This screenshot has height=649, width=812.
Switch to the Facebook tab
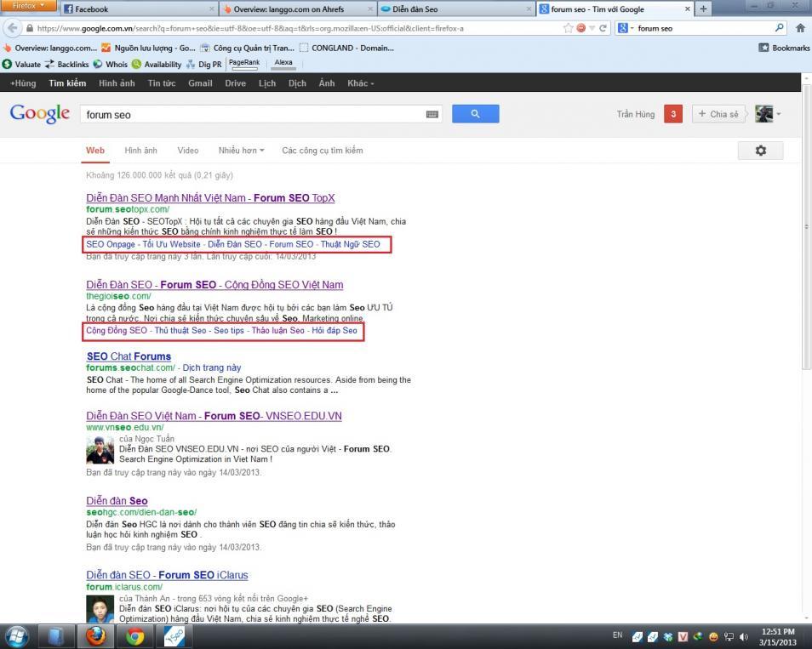pos(138,9)
